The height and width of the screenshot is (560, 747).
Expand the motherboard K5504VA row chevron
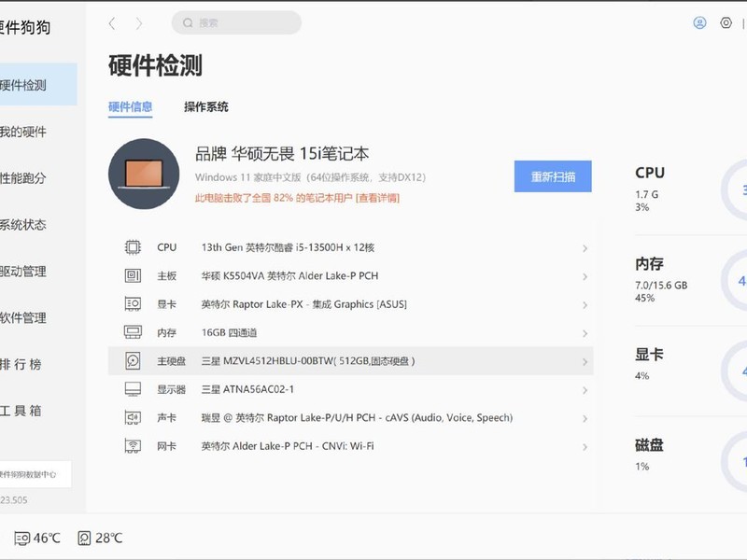coord(585,276)
